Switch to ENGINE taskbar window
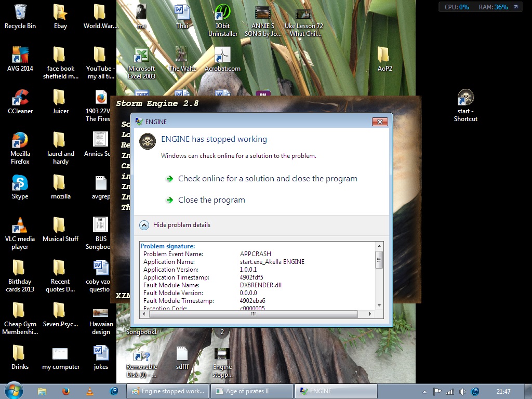Image resolution: width=532 pixels, height=399 pixels. (336, 391)
